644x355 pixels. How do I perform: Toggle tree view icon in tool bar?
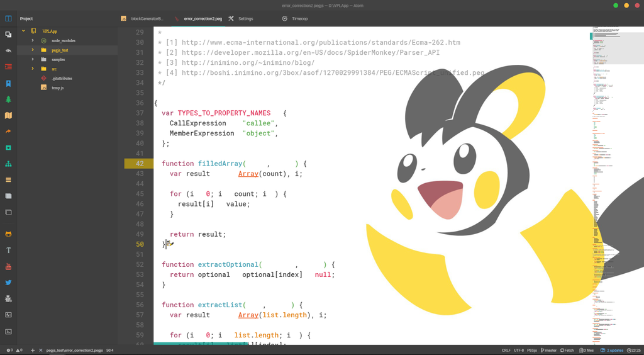tap(8, 18)
